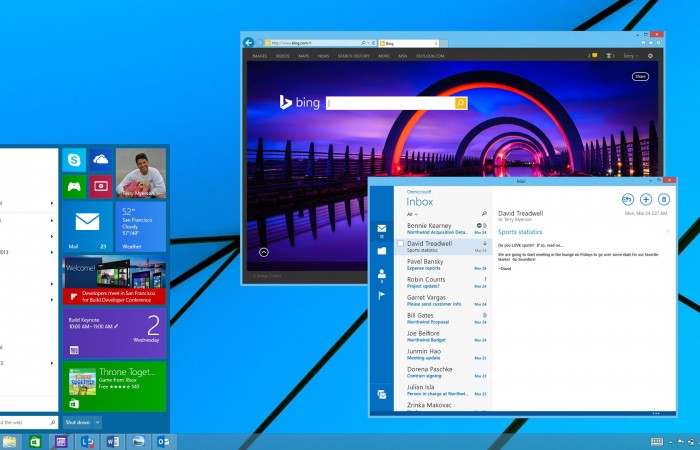
Task: Open Excel from the taskbar
Action: 35,441
